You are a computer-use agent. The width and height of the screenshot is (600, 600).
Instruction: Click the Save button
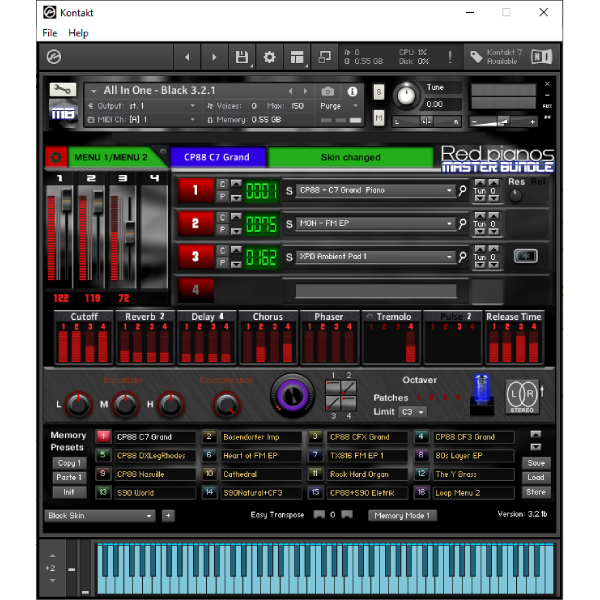coord(536,463)
